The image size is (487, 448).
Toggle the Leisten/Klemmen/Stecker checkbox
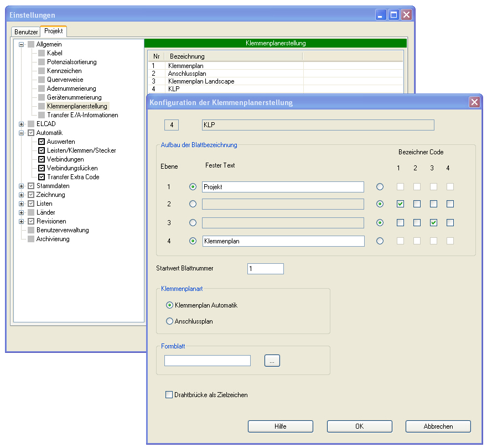pyautogui.click(x=42, y=150)
